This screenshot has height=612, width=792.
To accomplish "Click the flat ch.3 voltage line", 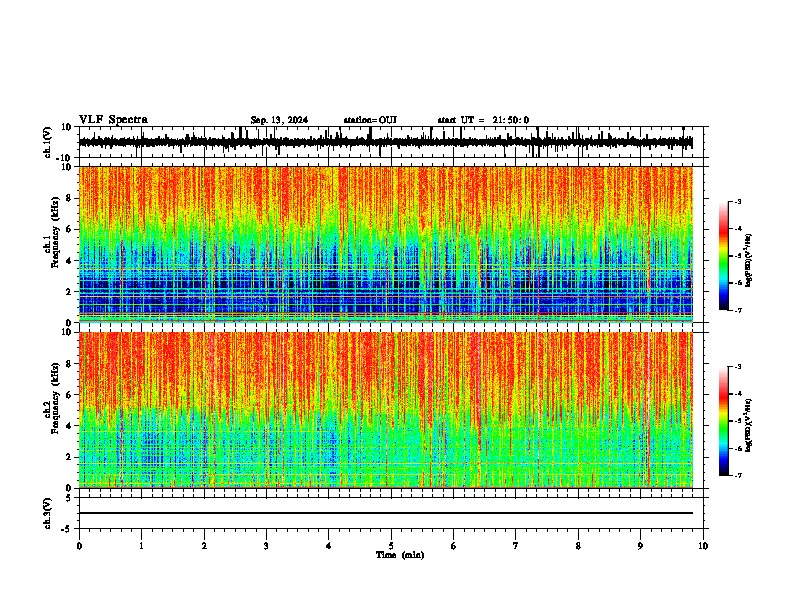I will pos(385,513).
